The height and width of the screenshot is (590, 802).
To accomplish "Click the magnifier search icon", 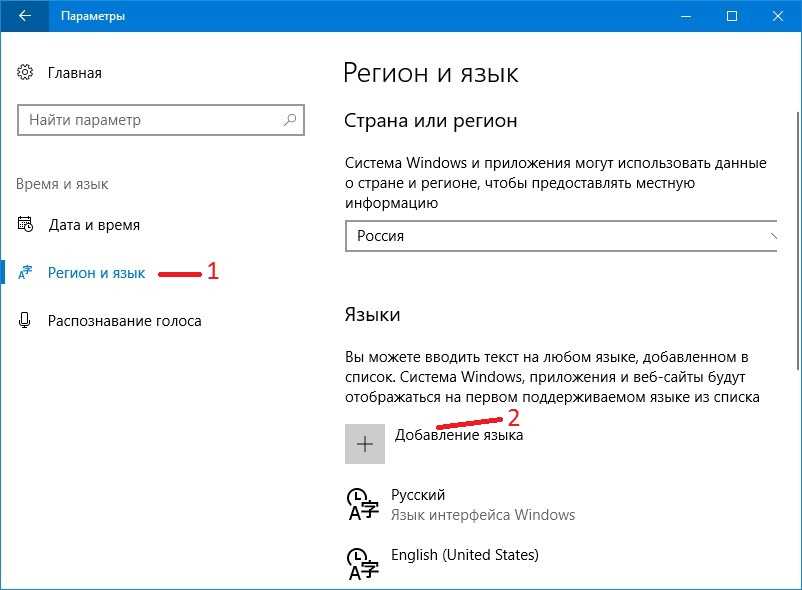I will pos(290,120).
